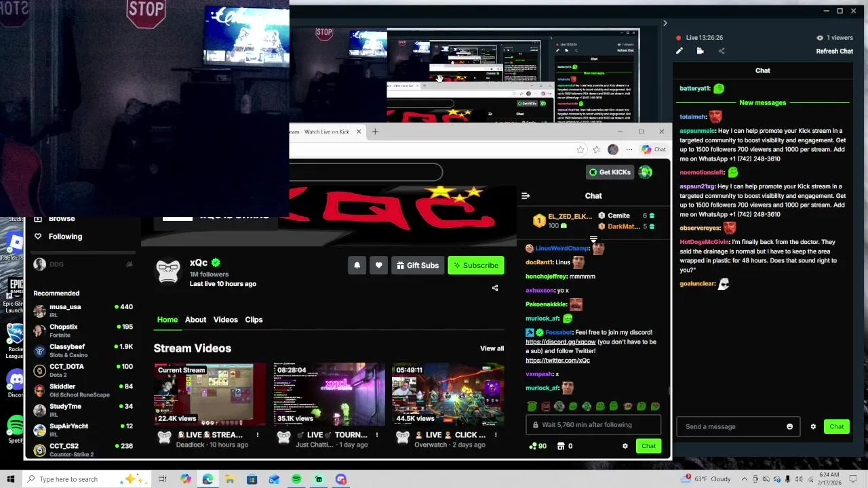Open the user avatar beside Get KICKs

pos(645,172)
